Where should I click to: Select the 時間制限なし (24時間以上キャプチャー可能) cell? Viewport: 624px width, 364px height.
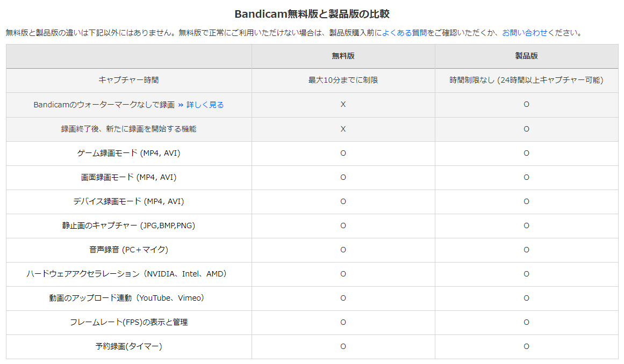[x=527, y=81]
